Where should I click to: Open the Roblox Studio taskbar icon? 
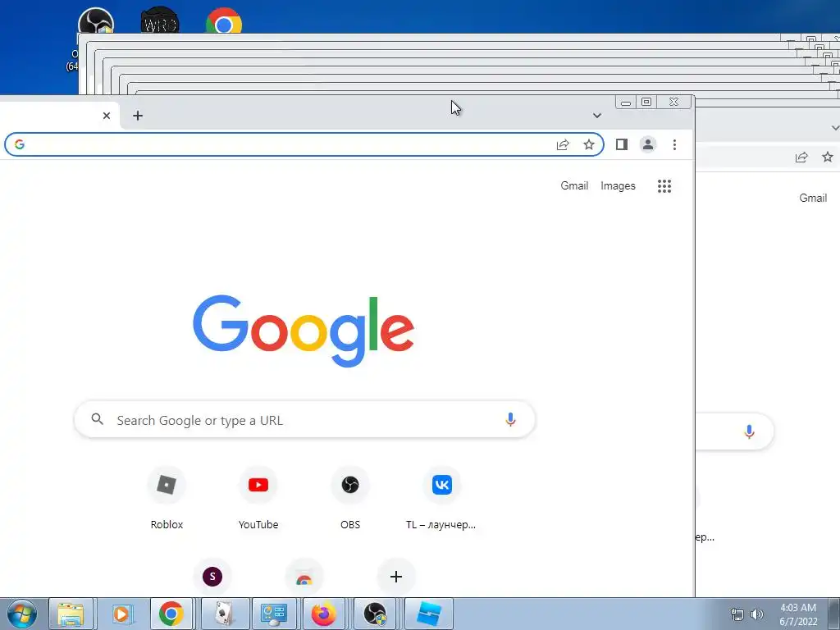pos(428,614)
